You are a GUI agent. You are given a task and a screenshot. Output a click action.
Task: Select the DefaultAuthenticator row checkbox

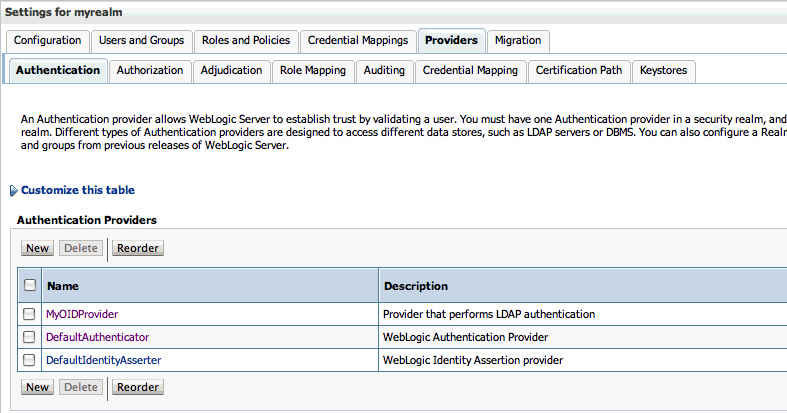(29, 337)
